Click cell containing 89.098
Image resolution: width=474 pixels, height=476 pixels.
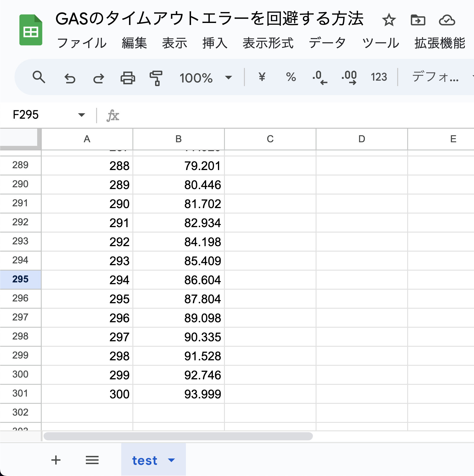179,318
